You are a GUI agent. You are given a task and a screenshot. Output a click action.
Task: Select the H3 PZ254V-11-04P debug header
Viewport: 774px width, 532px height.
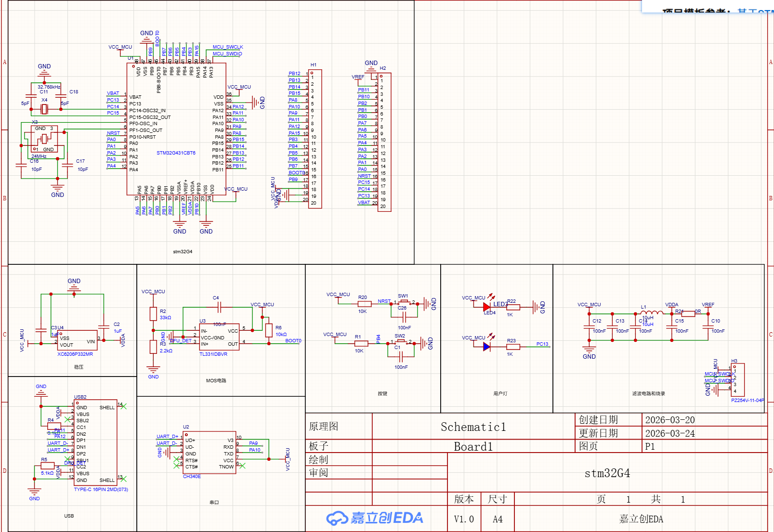pos(738,380)
